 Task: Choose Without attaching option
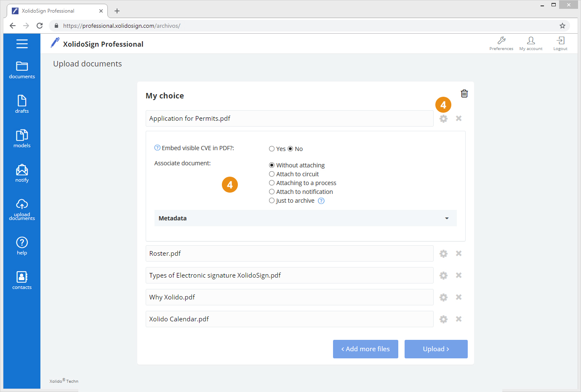[272, 165]
